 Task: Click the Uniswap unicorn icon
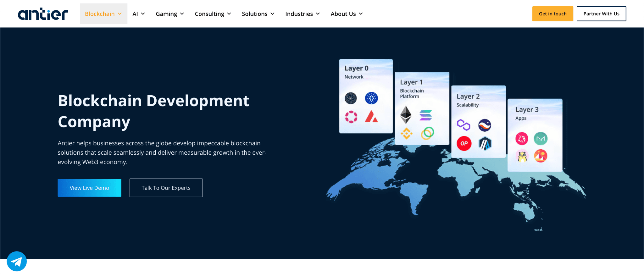[x=522, y=139]
